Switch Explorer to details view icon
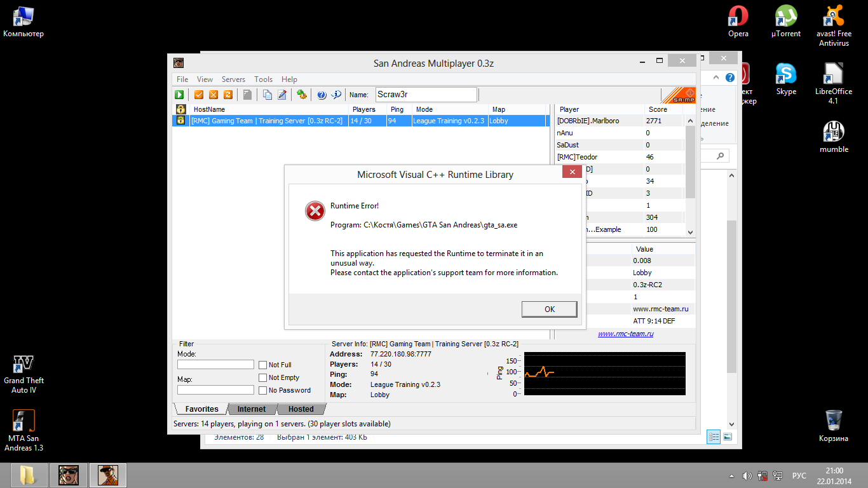 coord(713,437)
